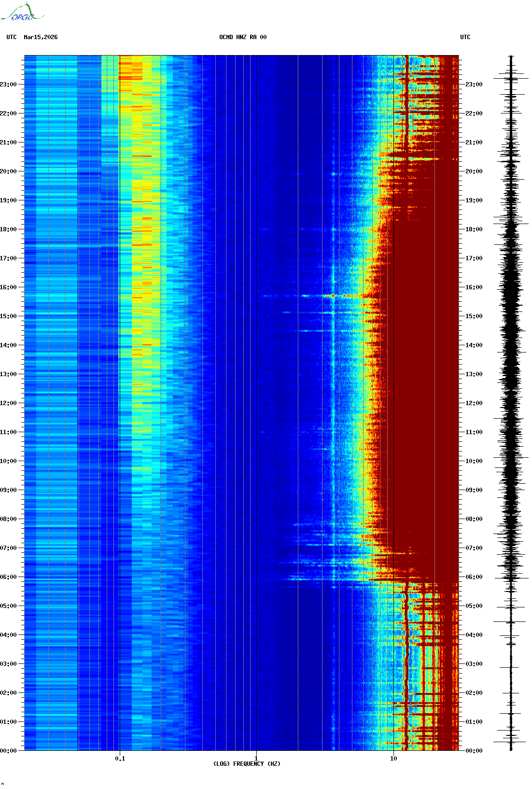
Task: Click the 18:00 label on the left time axis
Action: coord(8,229)
